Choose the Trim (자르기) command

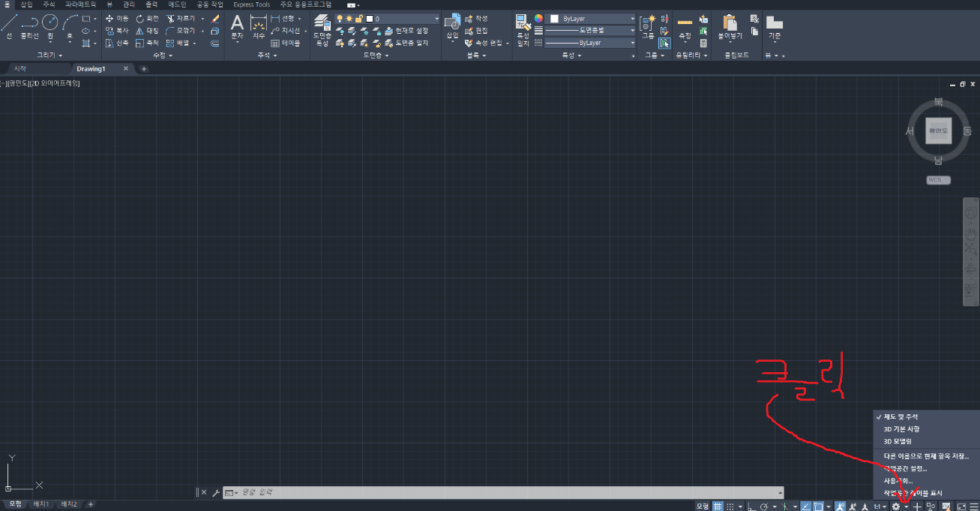click(x=181, y=18)
